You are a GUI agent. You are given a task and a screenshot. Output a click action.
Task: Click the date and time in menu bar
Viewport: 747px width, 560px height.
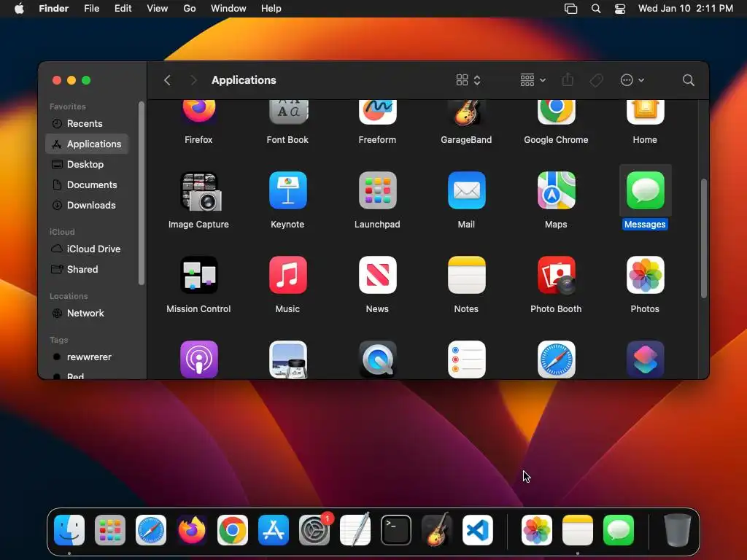(686, 9)
